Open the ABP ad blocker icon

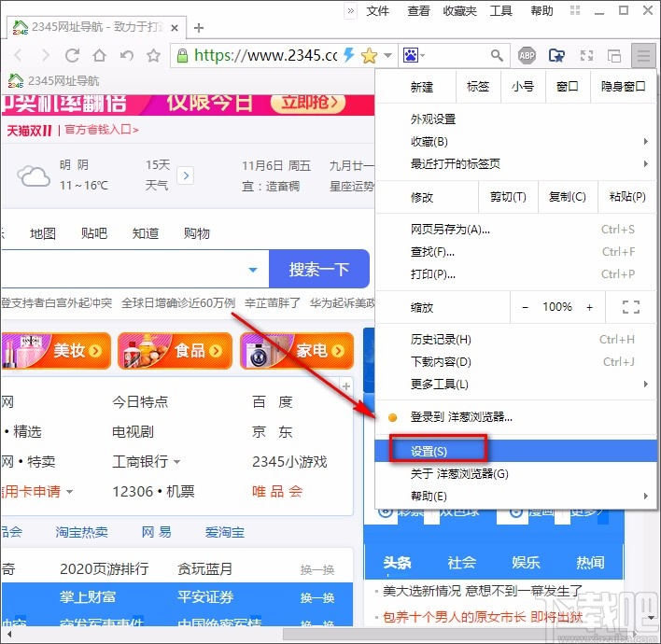(x=527, y=55)
